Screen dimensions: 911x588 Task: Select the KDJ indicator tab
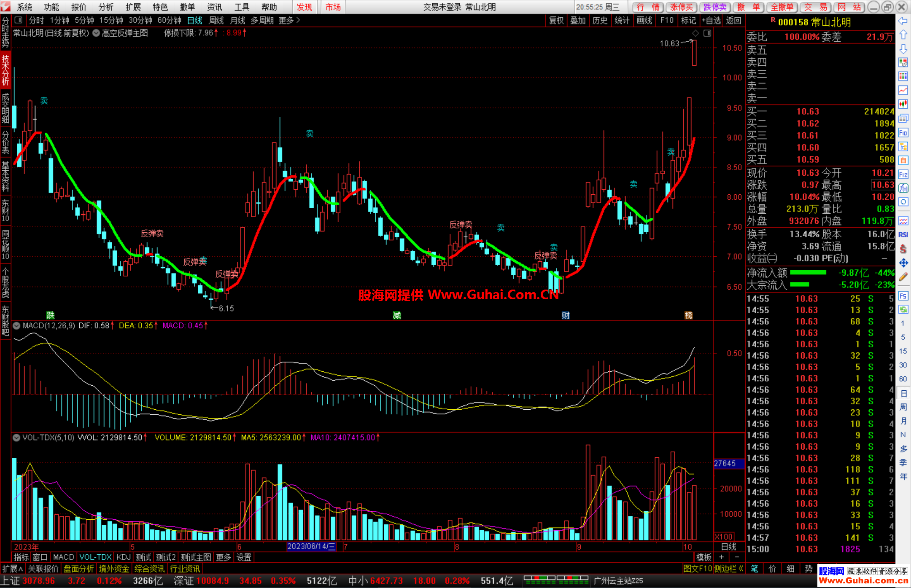click(x=124, y=557)
